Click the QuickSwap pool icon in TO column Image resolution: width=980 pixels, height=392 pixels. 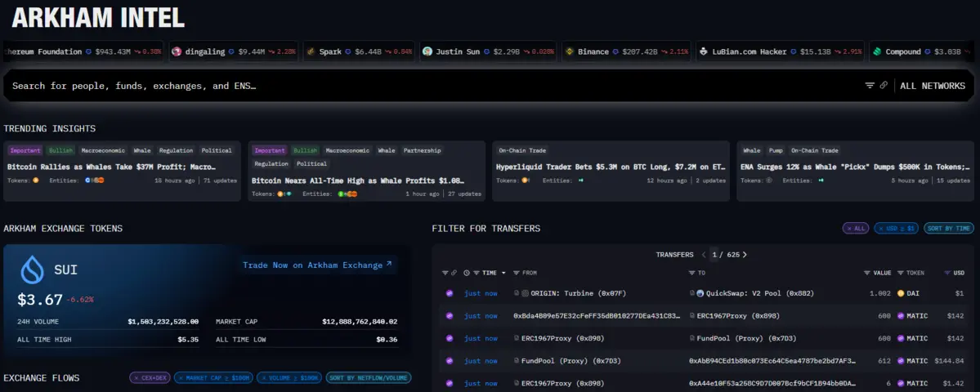(700, 293)
